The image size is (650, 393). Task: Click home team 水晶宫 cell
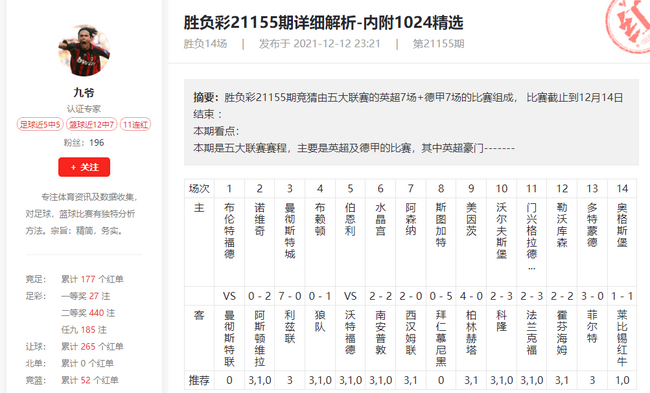[x=381, y=242]
